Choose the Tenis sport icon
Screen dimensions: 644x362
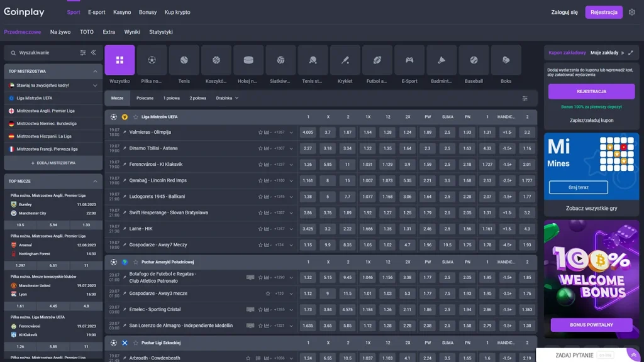click(184, 60)
